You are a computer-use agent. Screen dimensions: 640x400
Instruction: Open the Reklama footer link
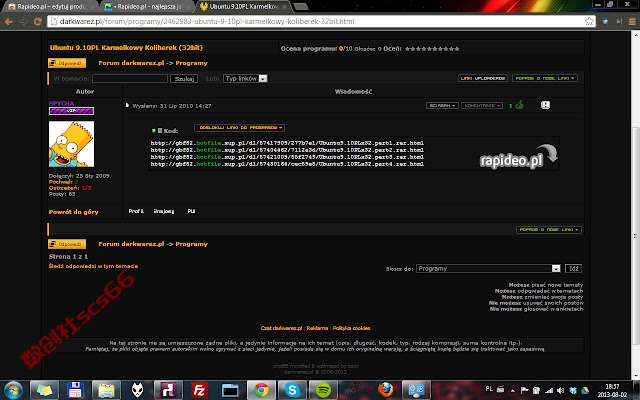pyautogui.click(x=317, y=328)
